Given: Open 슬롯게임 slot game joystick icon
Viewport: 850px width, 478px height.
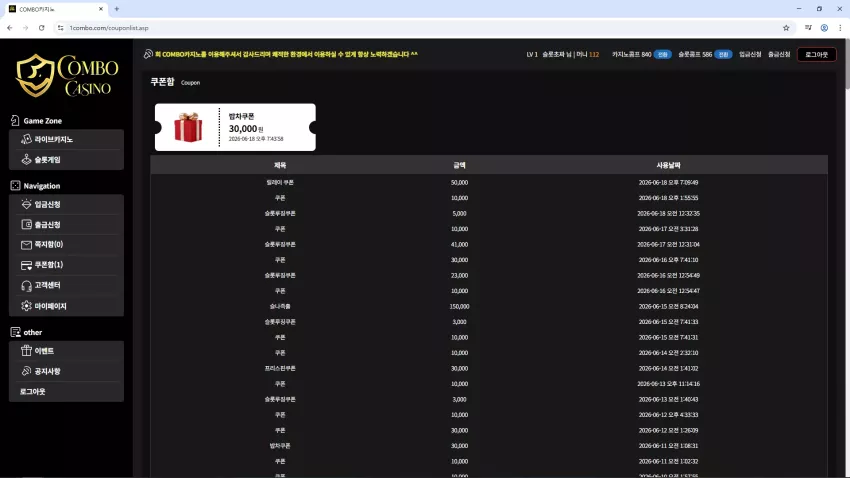Looking at the screenshot, I should [26, 159].
